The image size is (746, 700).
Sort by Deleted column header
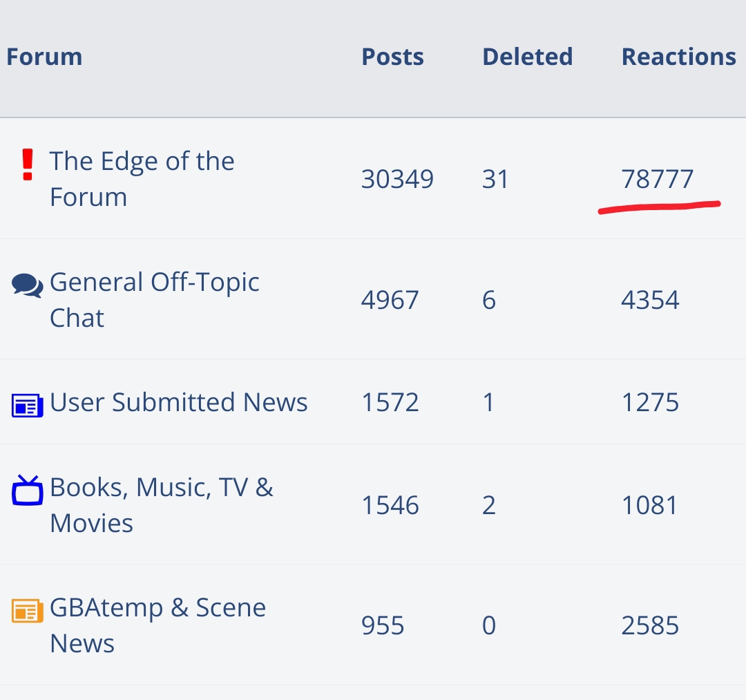(527, 57)
